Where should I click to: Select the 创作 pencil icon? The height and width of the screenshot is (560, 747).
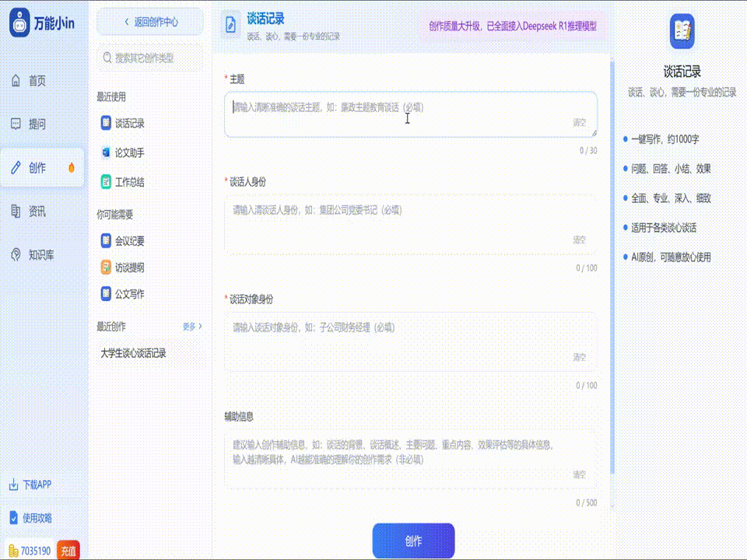coord(16,167)
